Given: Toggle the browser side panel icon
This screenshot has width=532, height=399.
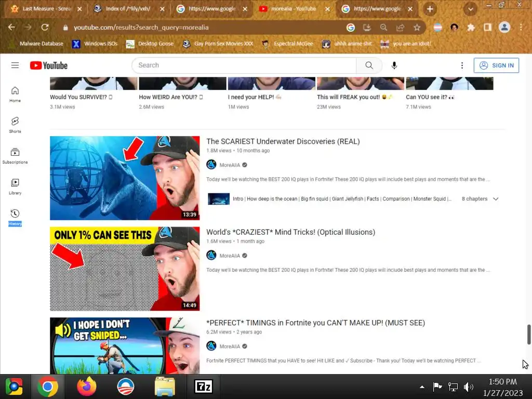Looking at the screenshot, I should pyautogui.click(x=487, y=28).
